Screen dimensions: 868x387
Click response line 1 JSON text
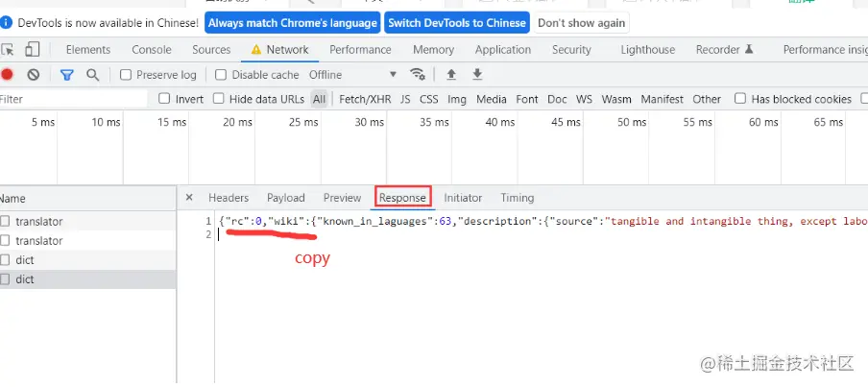[x=542, y=222]
